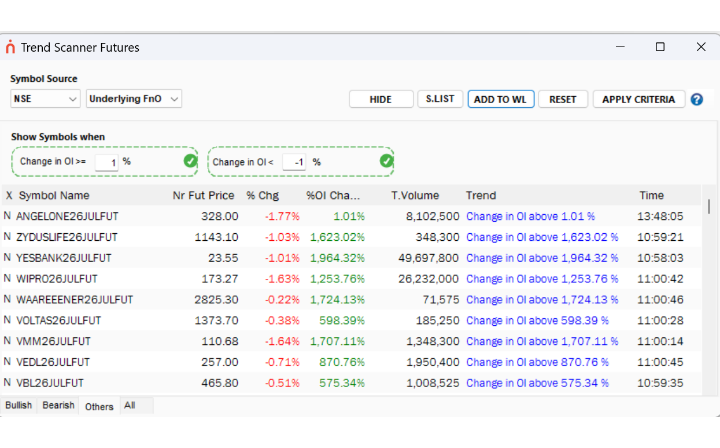Open the NSE exchange dropdown
This screenshot has height=448, width=720.
[x=45, y=99]
